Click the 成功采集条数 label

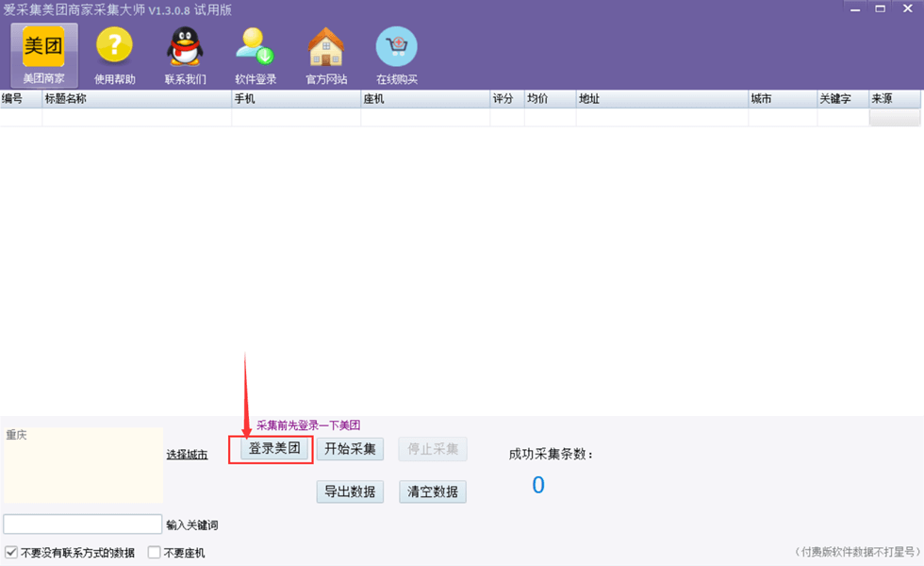(x=551, y=454)
